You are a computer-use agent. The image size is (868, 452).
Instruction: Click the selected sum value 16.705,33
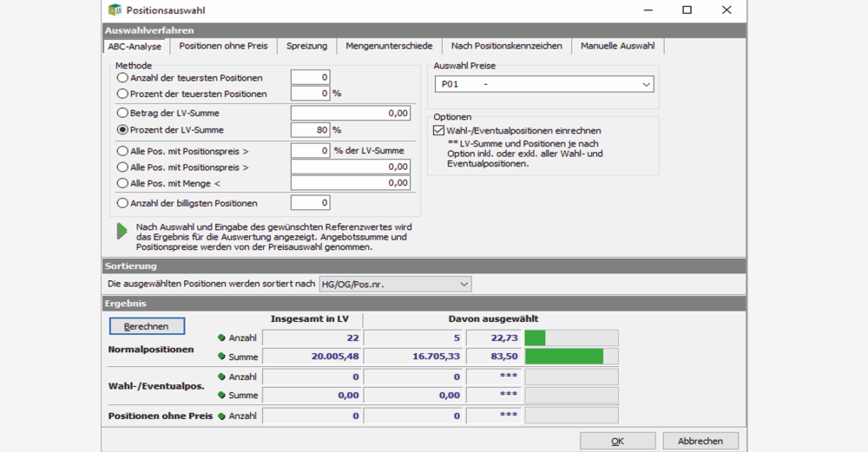pos(437,357)
